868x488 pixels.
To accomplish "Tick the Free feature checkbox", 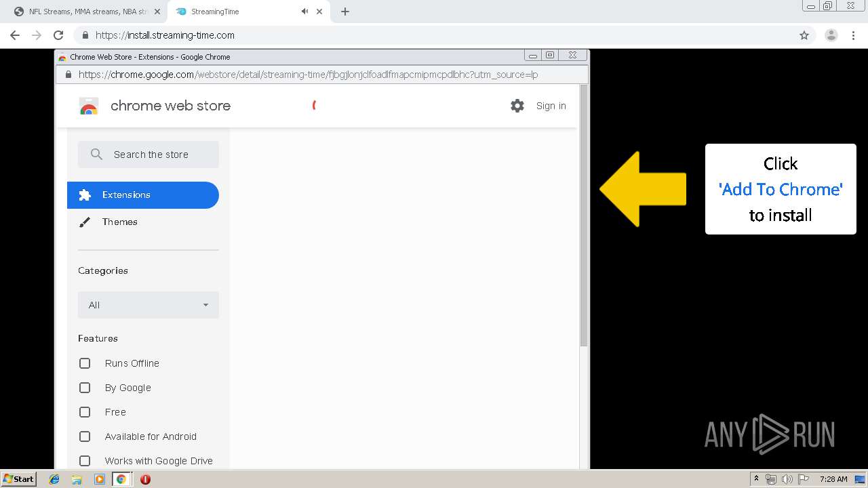I will (x=85, y=412).
